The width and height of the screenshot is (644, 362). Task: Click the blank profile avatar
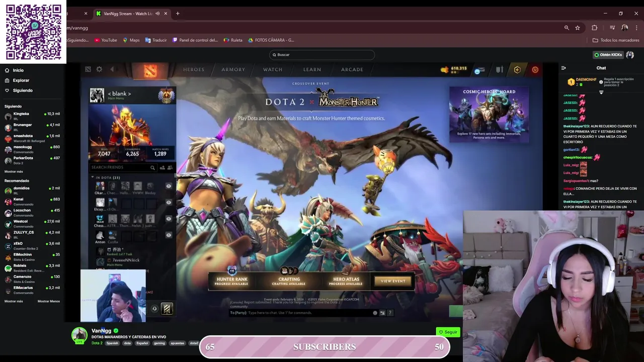pyautogui.click(x=97, y=95)
